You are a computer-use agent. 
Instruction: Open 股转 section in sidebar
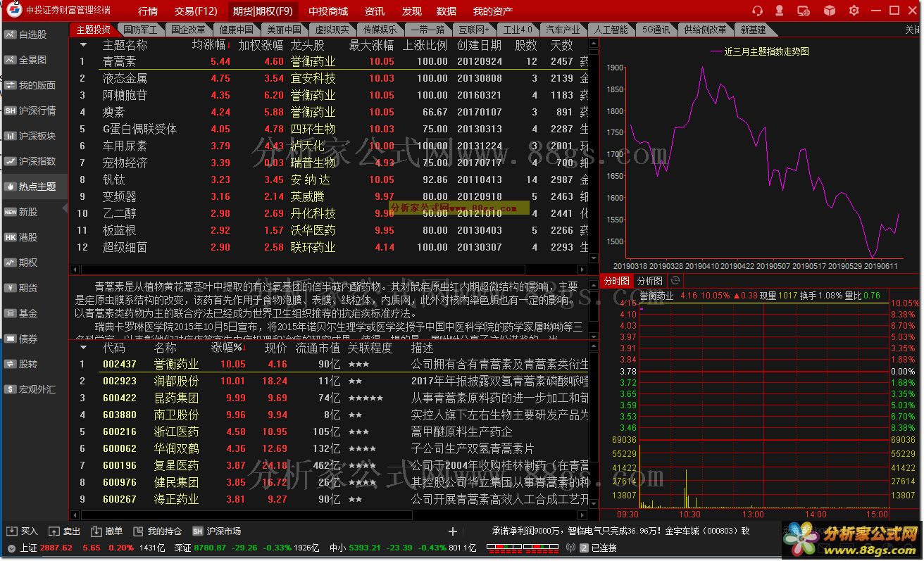click(x=34, y=364)
